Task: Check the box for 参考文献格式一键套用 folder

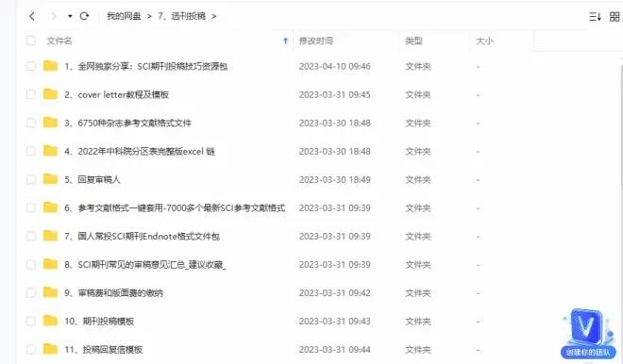Action: pyautogui.click(x=30, y=207)
